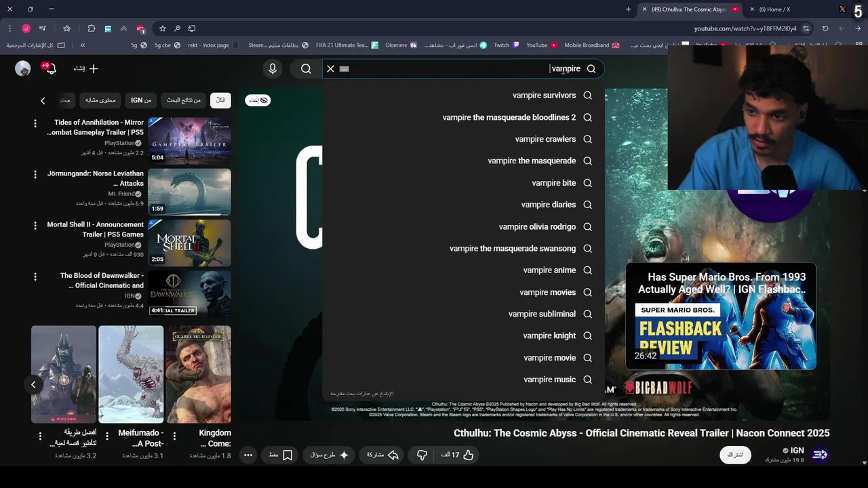Click the Create (+) button

pos(86,68)
